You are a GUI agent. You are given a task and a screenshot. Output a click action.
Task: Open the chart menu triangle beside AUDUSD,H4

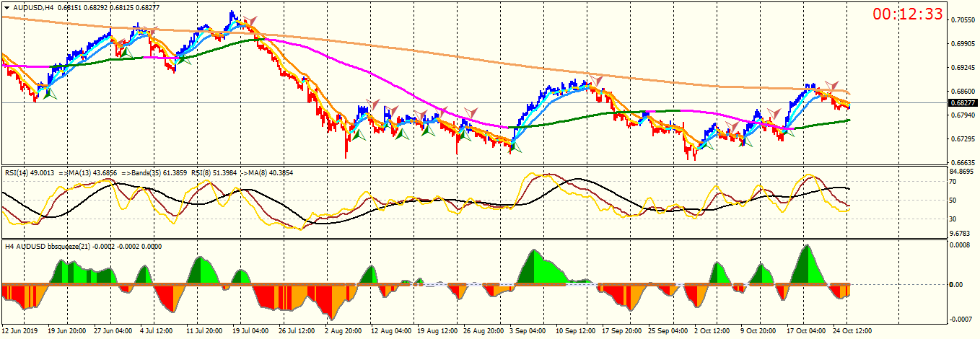(x=6, y=7)
